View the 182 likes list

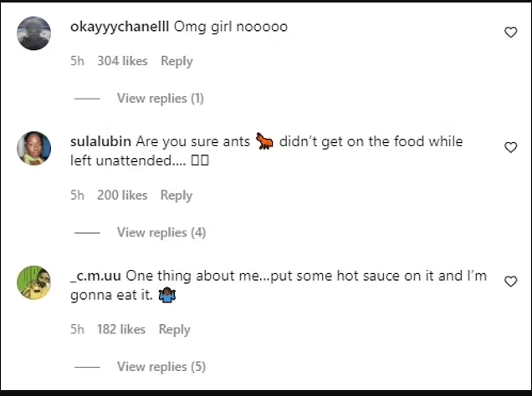point(121,329)
